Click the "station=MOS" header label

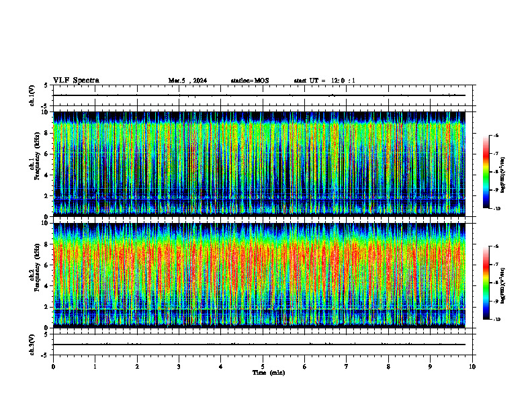(250, 81)
